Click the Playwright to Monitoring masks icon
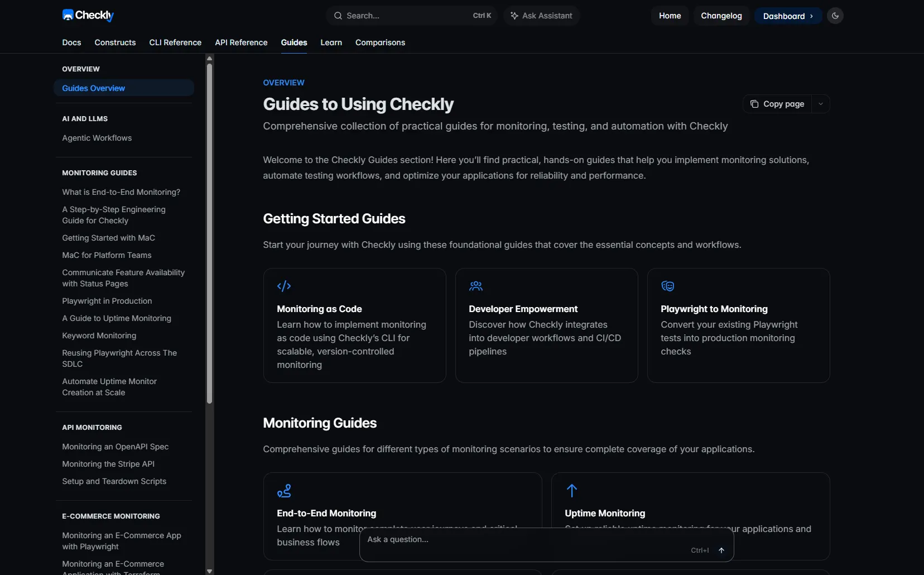The image size is (924, 575). pyautogui.click(x=668, y=286)
